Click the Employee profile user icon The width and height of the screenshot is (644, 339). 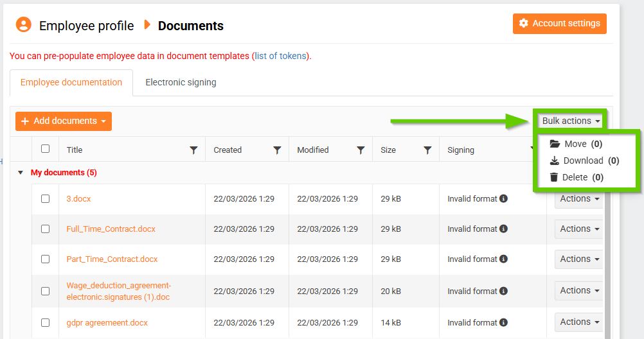[x=23, y=25]
